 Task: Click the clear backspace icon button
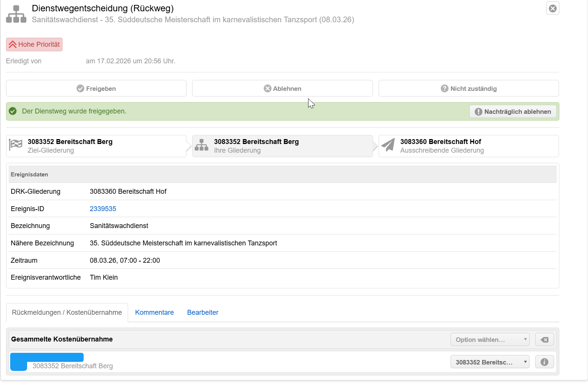pyautogui.click(x=544, y=340)
